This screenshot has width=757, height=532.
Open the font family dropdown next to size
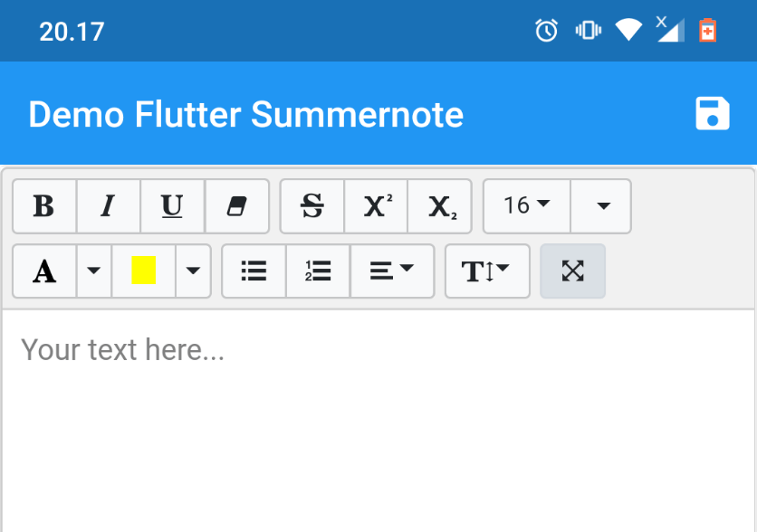click(600, 206)
